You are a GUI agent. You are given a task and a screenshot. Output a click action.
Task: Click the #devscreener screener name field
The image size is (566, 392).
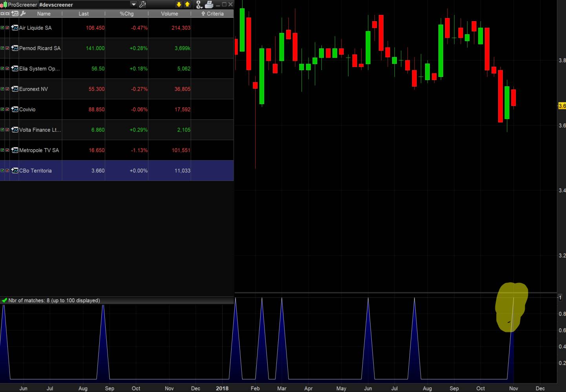tap(84, 5)
